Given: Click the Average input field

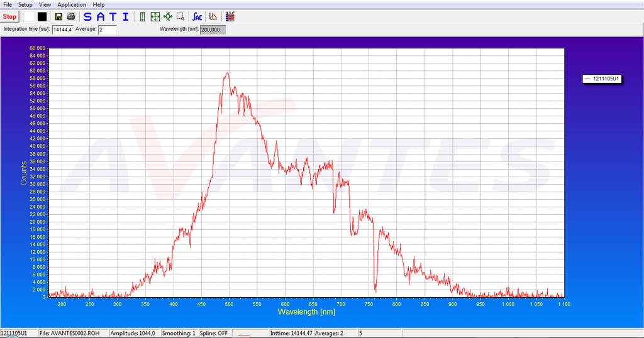Looking at the screenshot, I should (107, 30).
